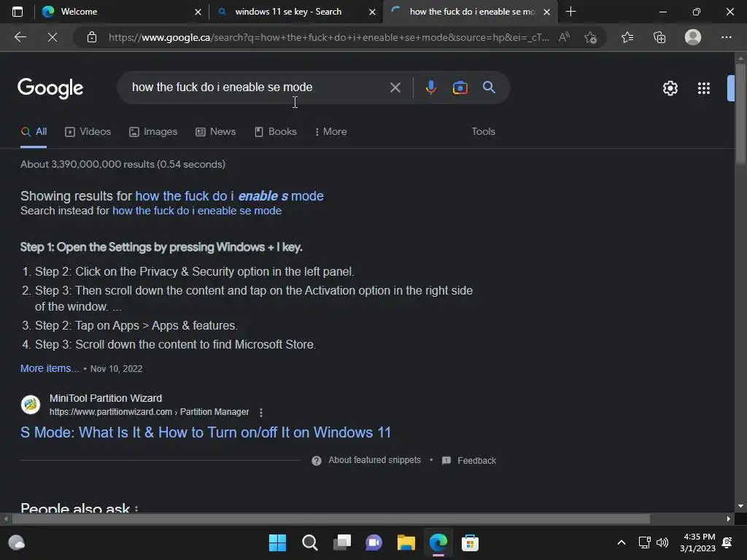
Task: Click corrected query 'enable s mode' link
Action: (229, 195)
